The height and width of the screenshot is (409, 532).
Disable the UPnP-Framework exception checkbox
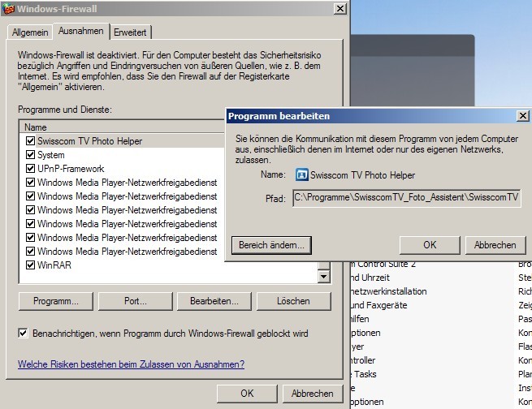tap(30, 169)
